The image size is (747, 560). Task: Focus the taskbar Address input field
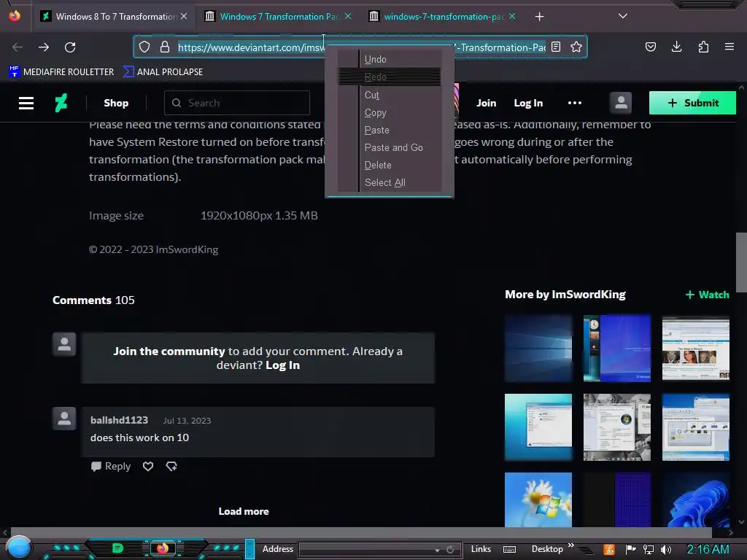pyautogui.click(x=365, y=550)
